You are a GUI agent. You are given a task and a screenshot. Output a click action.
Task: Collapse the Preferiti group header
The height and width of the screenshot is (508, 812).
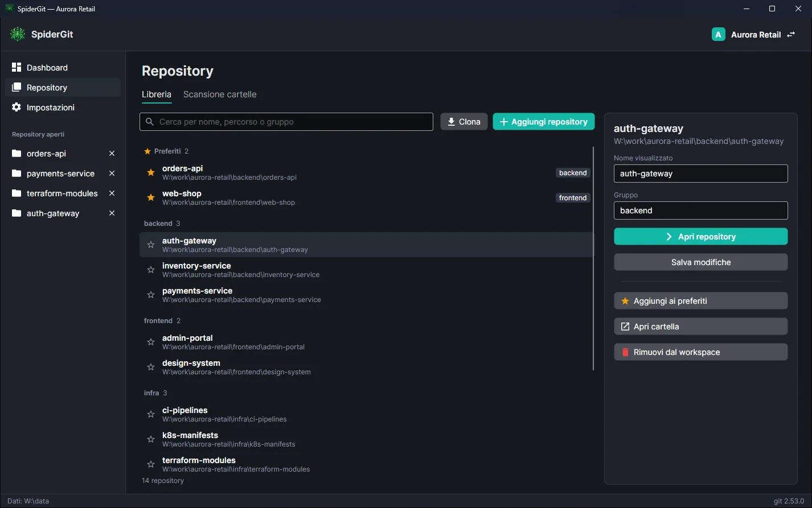[166, 151]
